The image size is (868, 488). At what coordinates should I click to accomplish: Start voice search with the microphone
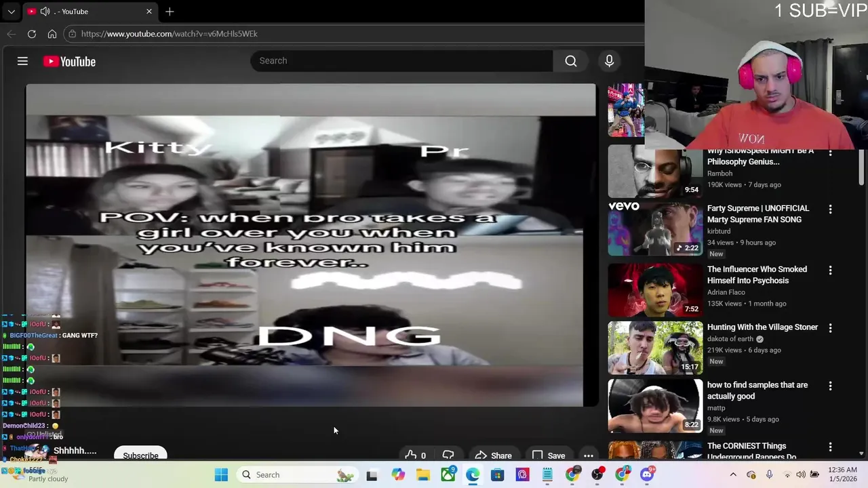609,61
